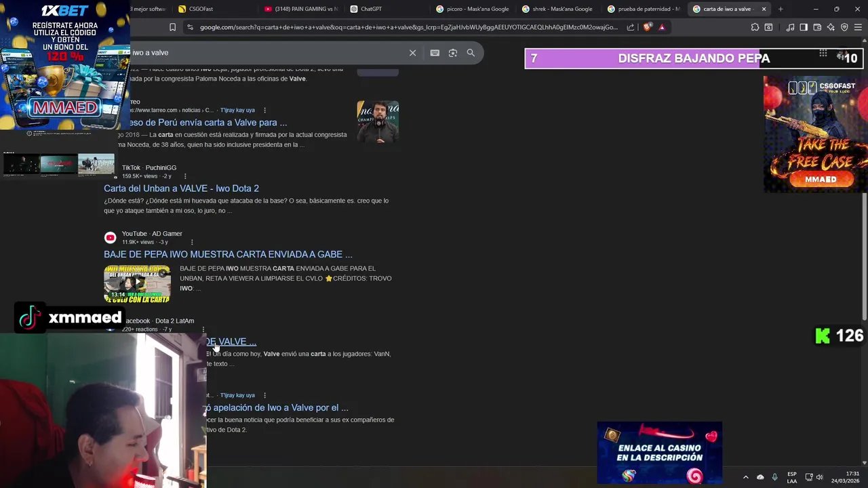Switch the ESP LAA keyboard language indicator
The height and width of the screenshot is (488, 868).
coord(791,477)
